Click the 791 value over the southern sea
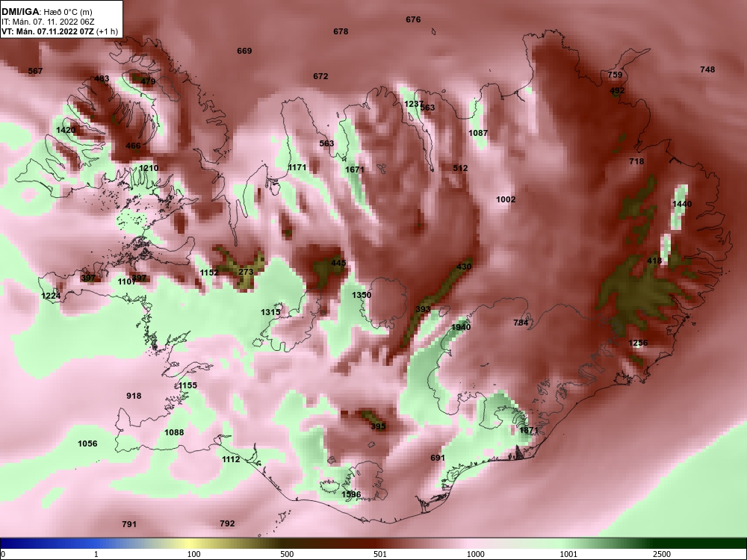Viewport: 747px width, 560px height. [x=129, y=524]
